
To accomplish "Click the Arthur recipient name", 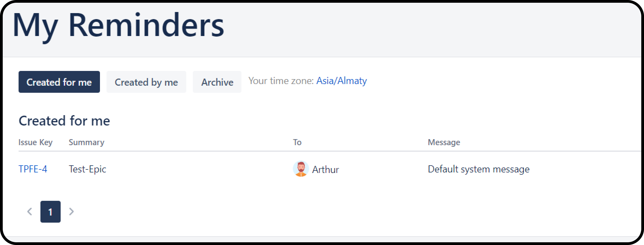I will pos(325,170).
